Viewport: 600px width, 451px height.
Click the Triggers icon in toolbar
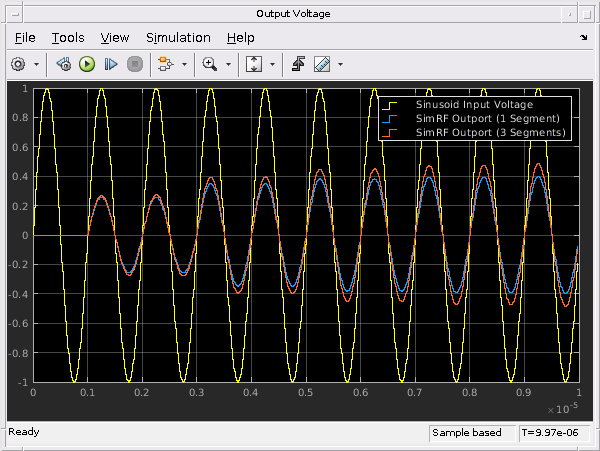pos(298,63)
